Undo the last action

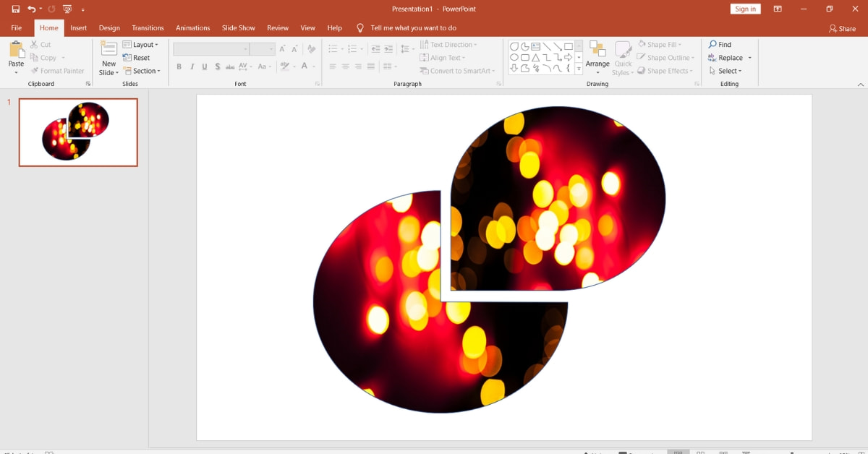point(32,9)
